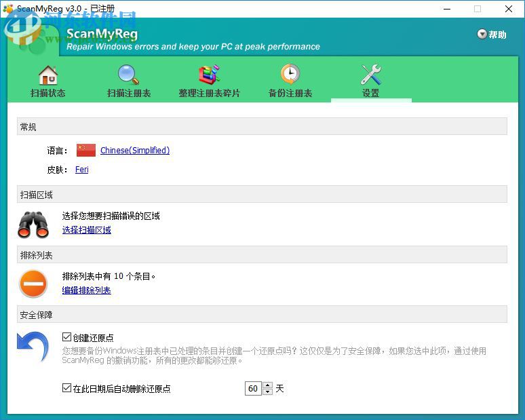Click the 排除列表 section header
Screen dimensions: 525x420
click(x=262, y=255)
